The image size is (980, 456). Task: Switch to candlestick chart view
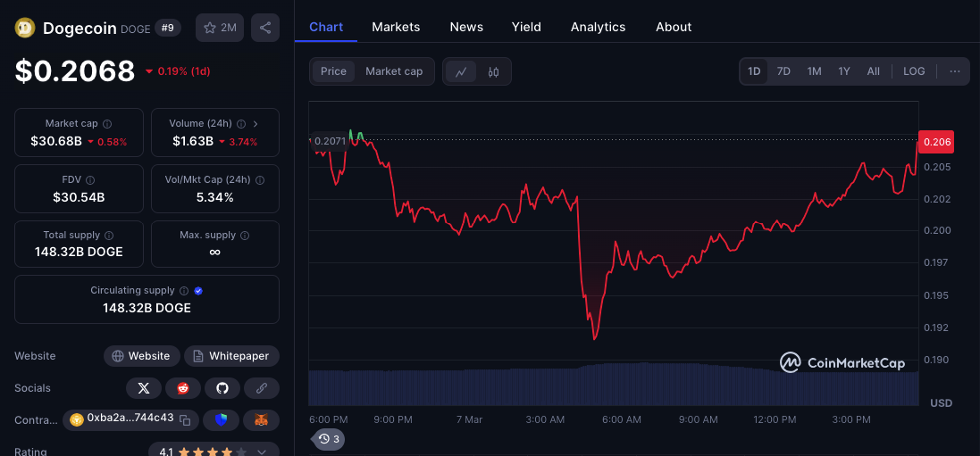[x=494, y=71]
